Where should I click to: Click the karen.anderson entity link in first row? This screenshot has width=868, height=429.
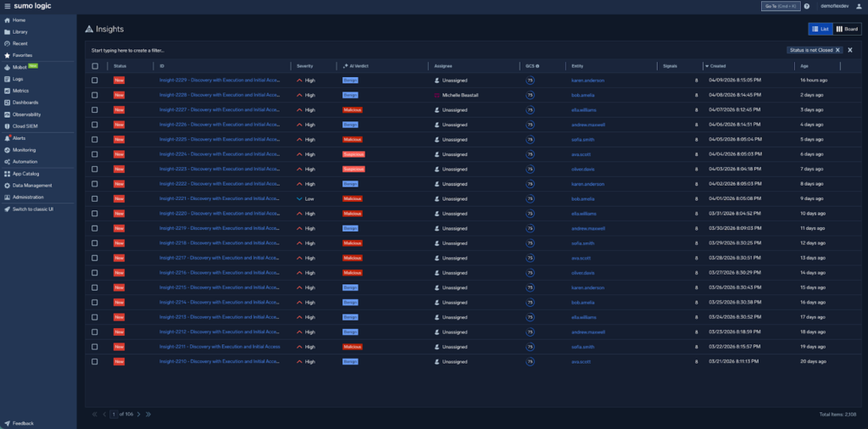click(x=588, y=81)
